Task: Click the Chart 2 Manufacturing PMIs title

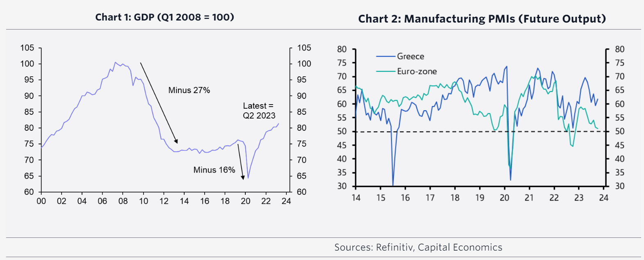Action: click(x=482, y=19)
